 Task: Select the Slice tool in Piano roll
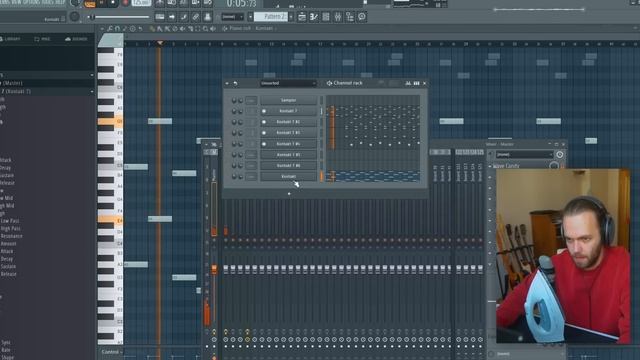(x=190, y=29)
